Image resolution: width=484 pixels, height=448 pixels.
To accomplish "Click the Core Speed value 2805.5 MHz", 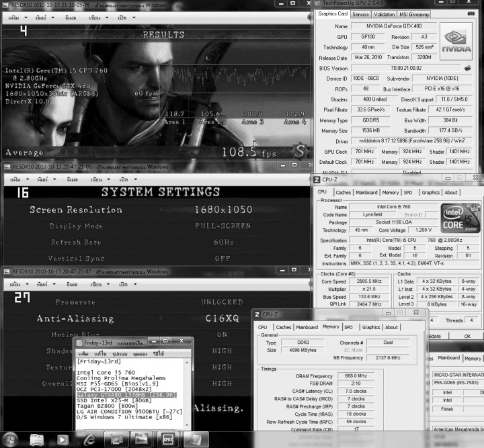I will [x=368, y=281].
